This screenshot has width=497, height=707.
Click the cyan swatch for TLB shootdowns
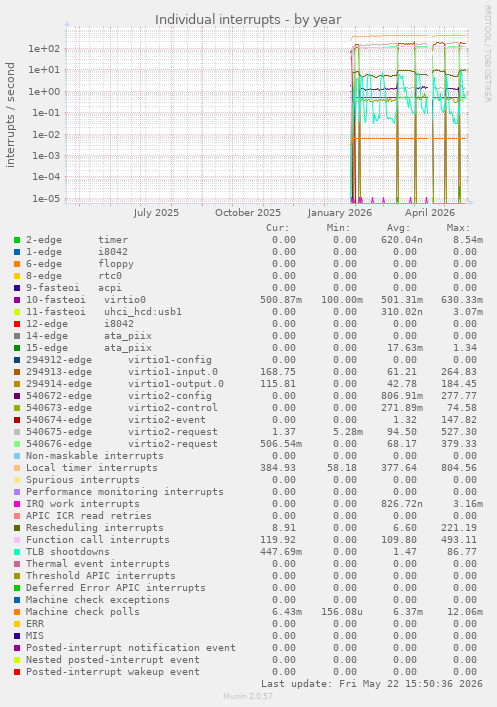[17, 552]
